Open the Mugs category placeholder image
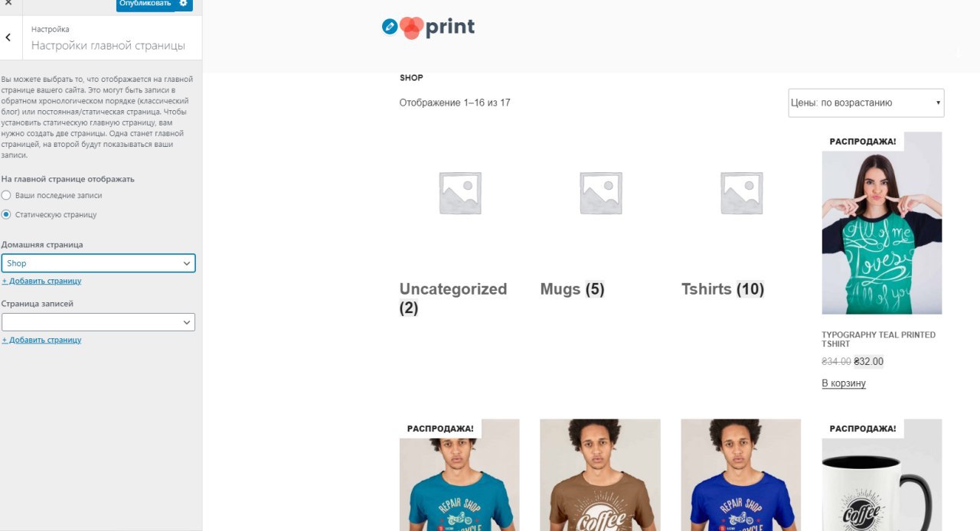This screenshot has width=980, height=531. pyautogui.click(x=600, y=192)
